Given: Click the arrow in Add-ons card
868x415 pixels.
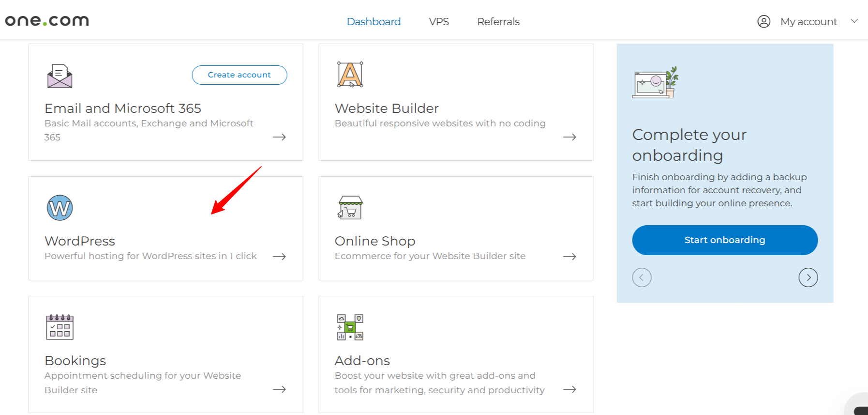Looking at the screenshot, I should click(569, 389).
